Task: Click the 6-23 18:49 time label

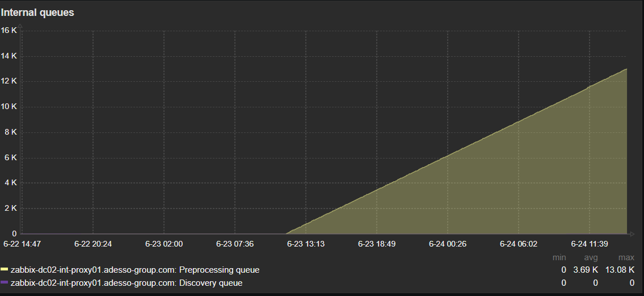Action: click(x=377, y=244)
